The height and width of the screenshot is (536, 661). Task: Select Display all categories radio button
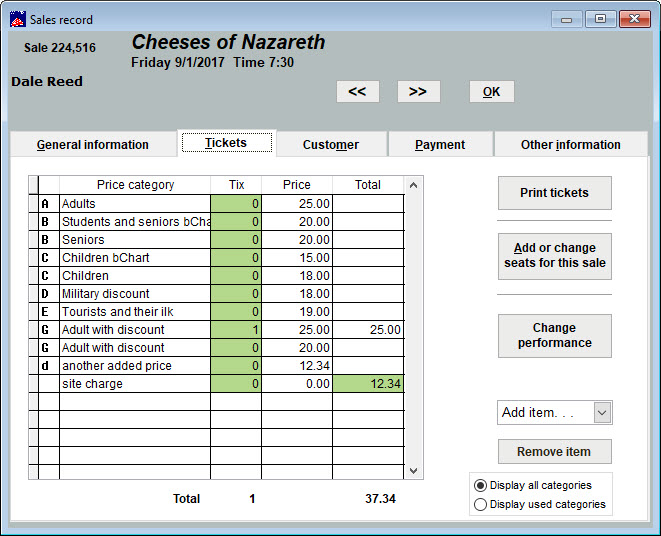[x=480, y=485]
